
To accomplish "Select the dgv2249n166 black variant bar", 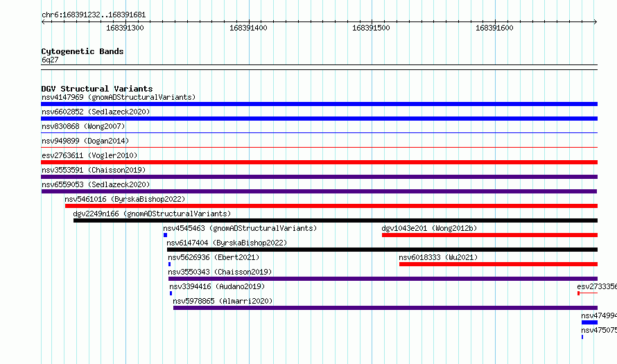I will coord(336,220).
